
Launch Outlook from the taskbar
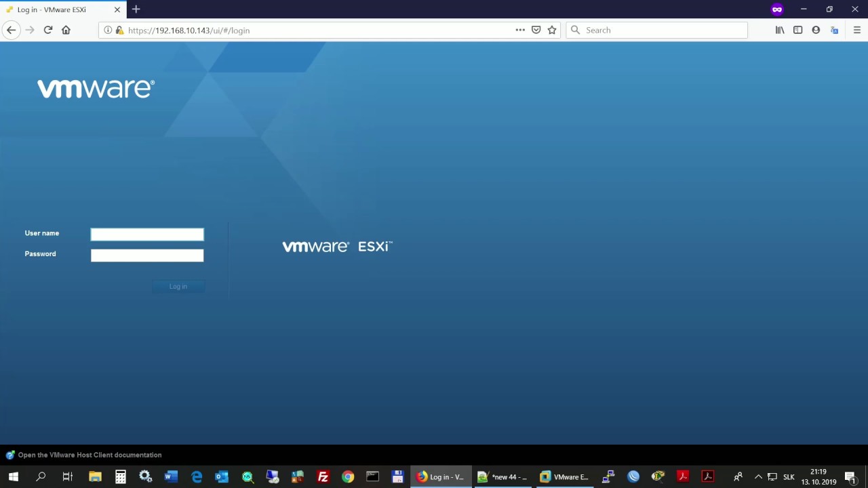(222, 476)
